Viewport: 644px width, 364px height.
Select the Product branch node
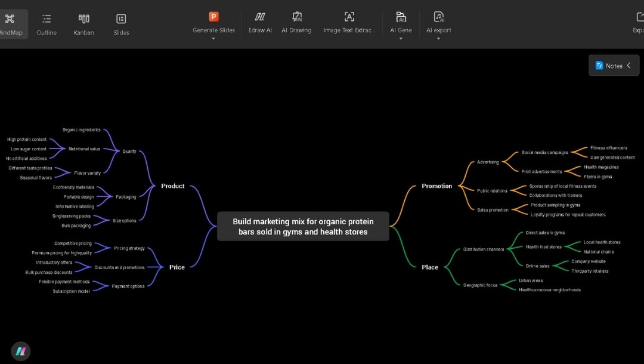(x=172, y=186)
